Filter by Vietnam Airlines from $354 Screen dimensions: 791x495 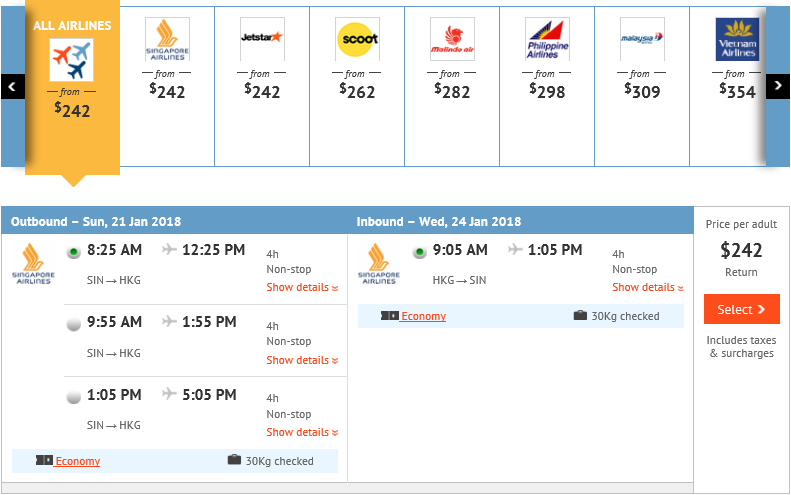pyautogui.click(x=730, y=86)
